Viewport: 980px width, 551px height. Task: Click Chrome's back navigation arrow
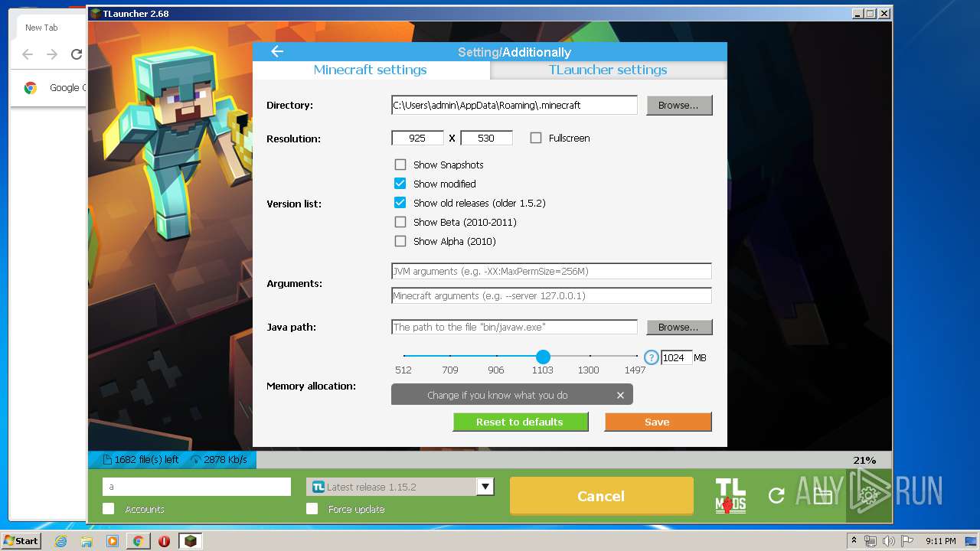[28, 54]
